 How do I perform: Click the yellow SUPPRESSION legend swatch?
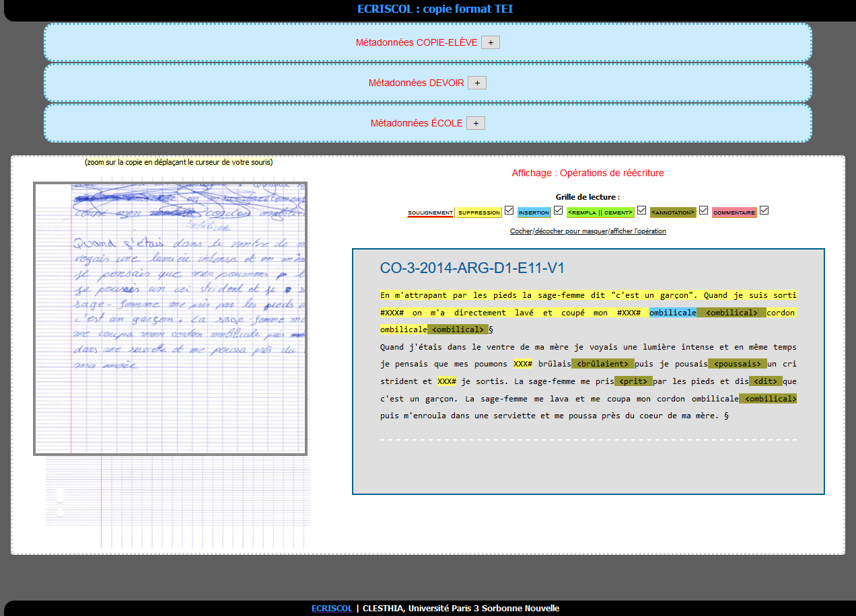(x=479, y=213)
